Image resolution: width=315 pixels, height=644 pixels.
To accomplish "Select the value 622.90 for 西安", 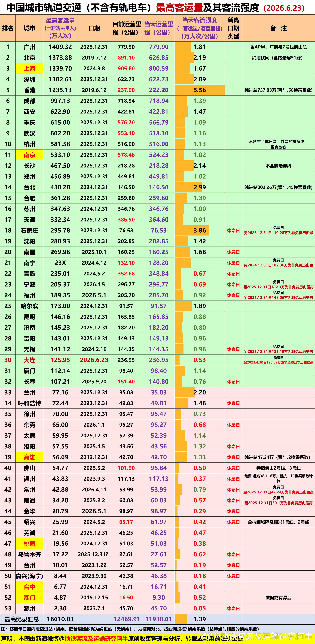I will [x=60, y=112].
